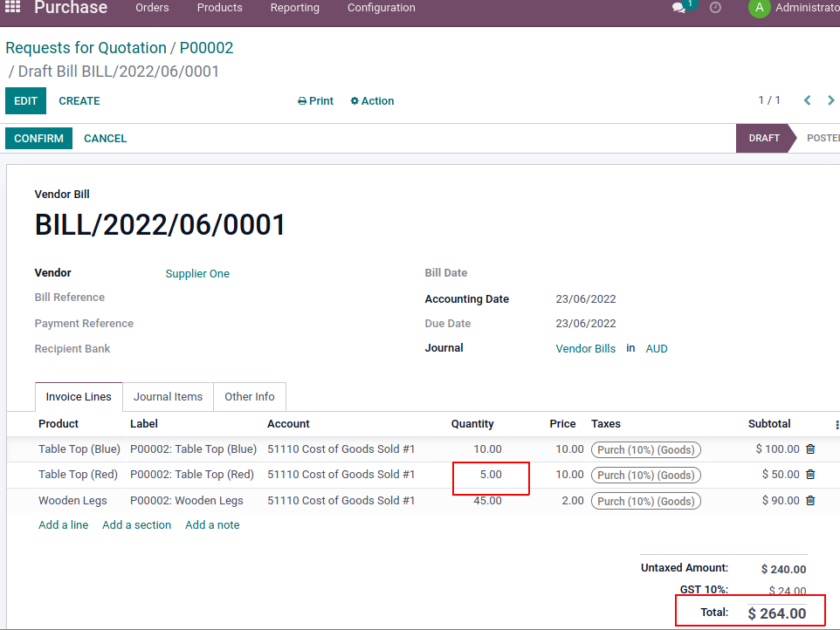Click the Administrator avatar icon
Screen dimensions: 840x630
pos(759,8)
